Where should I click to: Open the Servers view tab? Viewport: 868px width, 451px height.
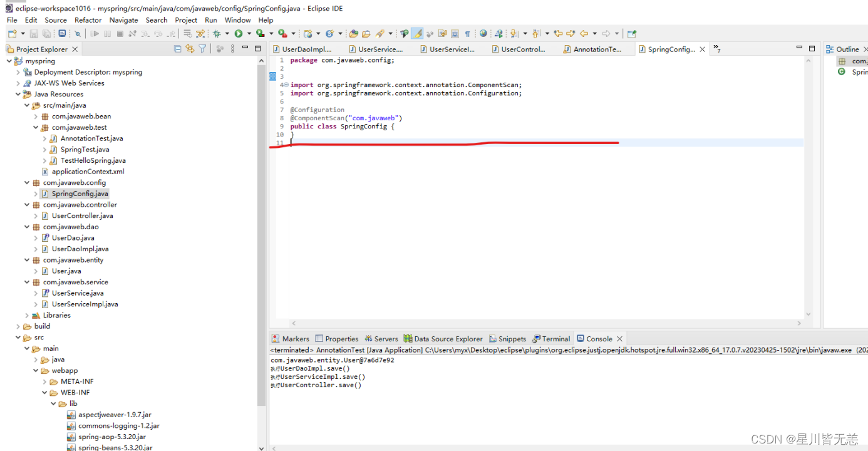coord(381,339)
